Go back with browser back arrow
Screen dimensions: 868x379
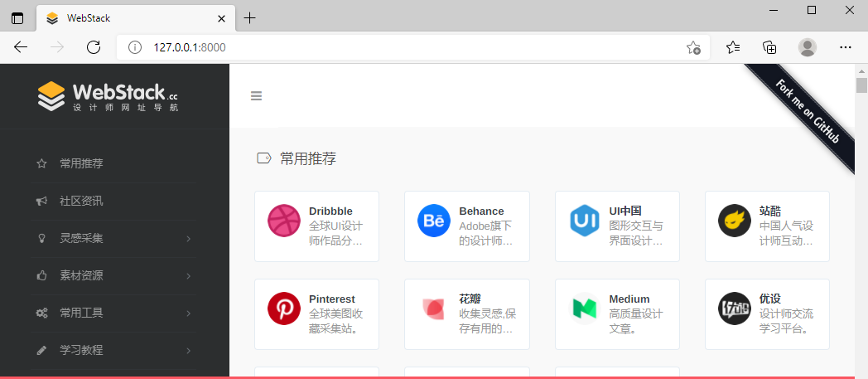[x=21, y=47]
